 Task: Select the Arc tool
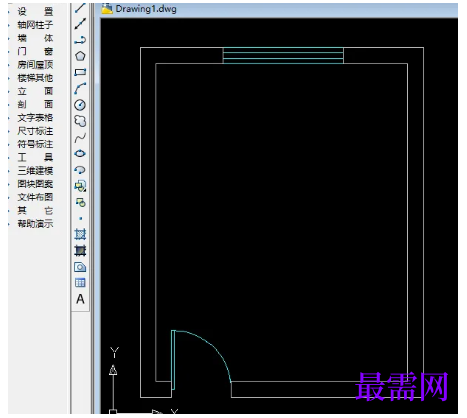(x=80, y=88)
